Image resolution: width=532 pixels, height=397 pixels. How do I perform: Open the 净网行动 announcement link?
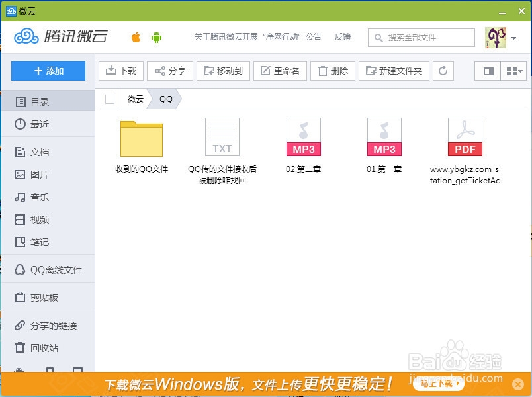pos(257,36)
